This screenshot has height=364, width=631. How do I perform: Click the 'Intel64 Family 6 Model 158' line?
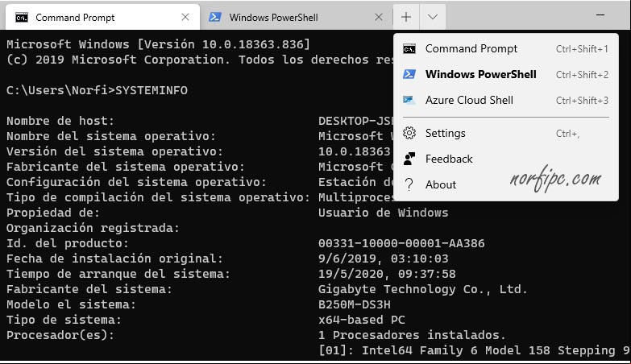pyautogui.click(x=475, y=350)
